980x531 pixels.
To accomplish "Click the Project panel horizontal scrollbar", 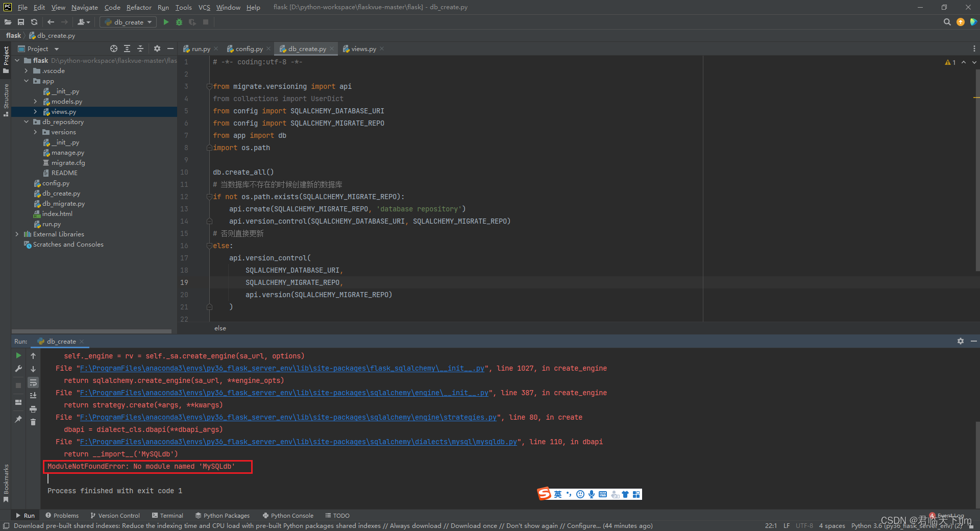I will tap(91, 331).
